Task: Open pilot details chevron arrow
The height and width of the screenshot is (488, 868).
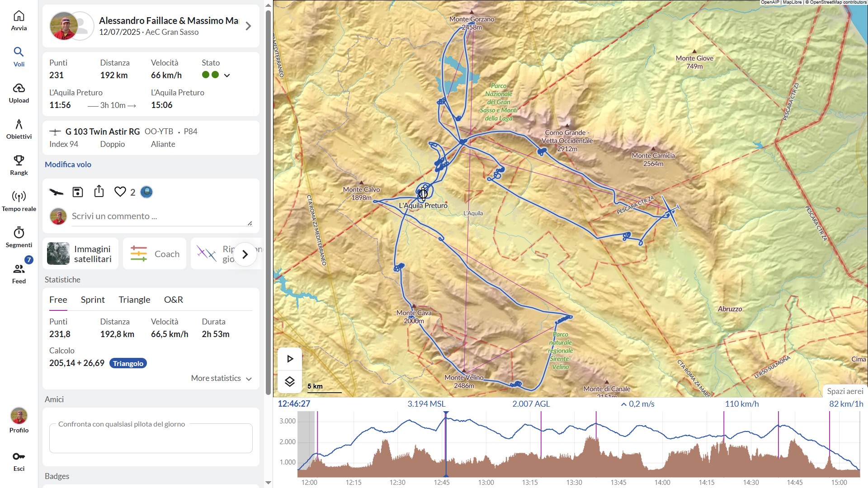Action: pyautogui.click(x=248, y=26)
